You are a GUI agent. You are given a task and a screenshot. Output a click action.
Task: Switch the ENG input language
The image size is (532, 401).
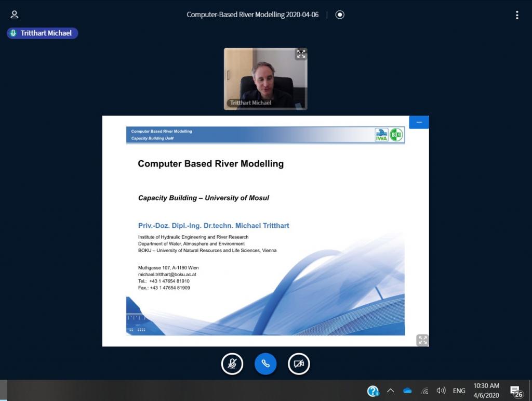[x=459, y=391]
